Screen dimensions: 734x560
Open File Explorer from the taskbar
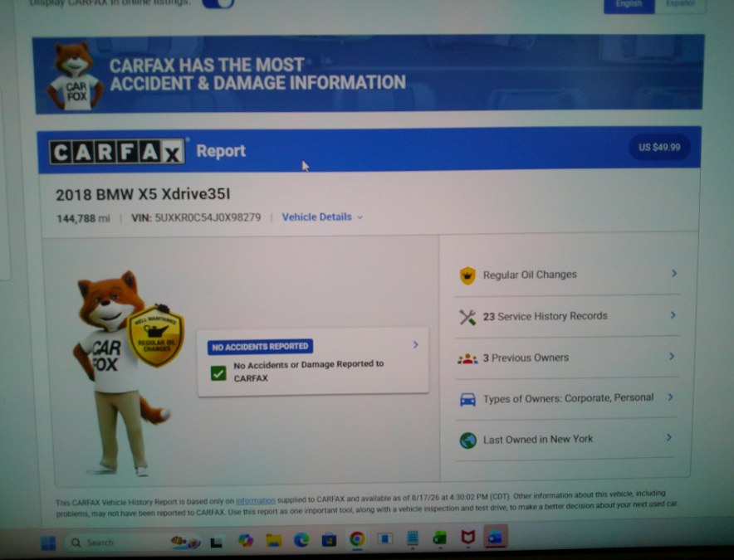[274, 540]
